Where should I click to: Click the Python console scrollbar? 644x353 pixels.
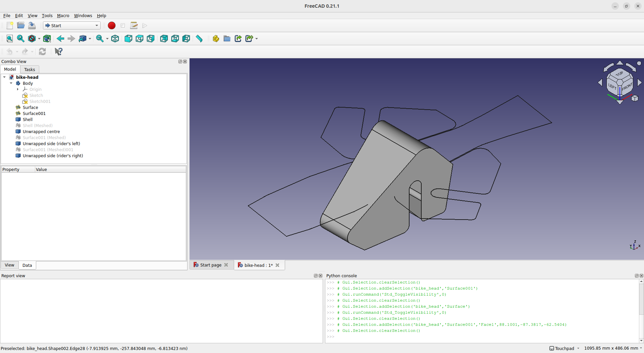[x=641, y=311]
